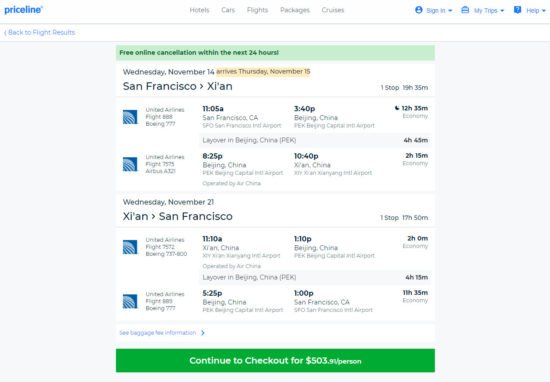Click the 11h 35m flight duration
The image size is (550, 382).
click(415, 293)
